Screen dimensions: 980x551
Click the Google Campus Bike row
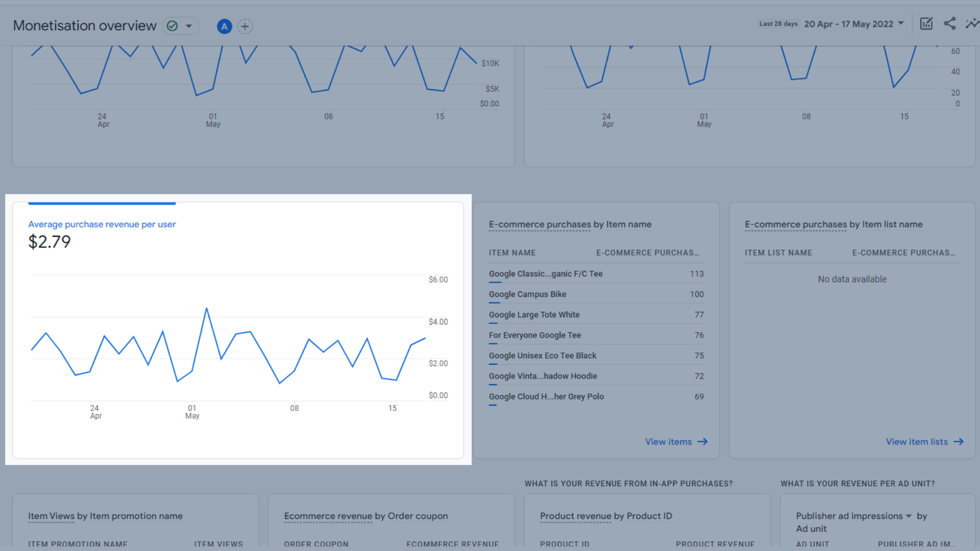pyautogui.click(x=527, y=294)
